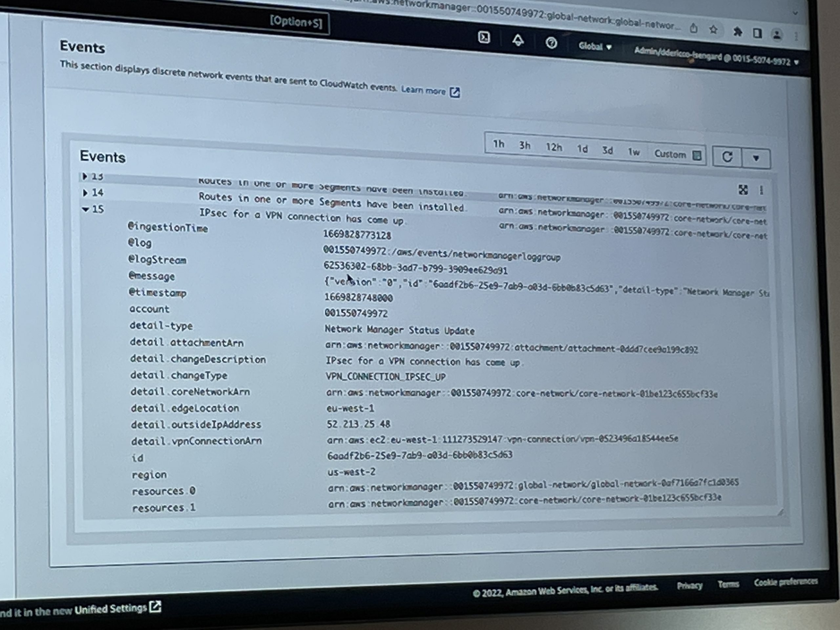Open the help question mark icon
This screenshot has height=630, width=840.
[x=551, y=43]
